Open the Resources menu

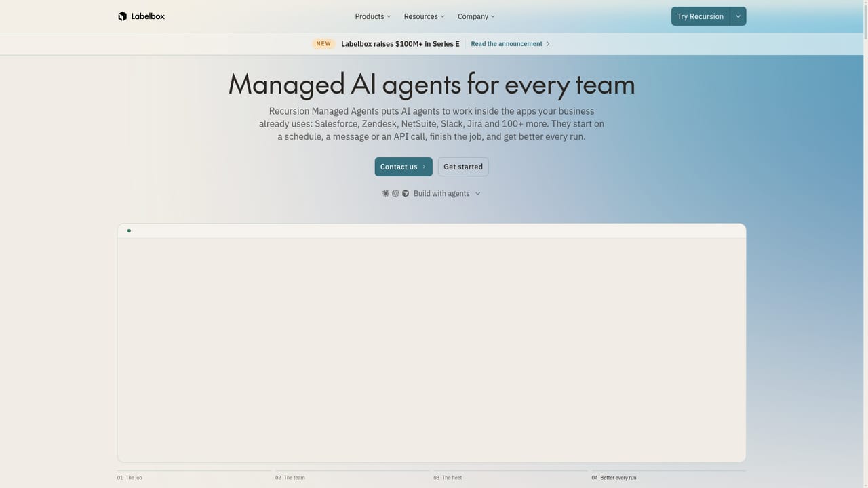point(425,16)
